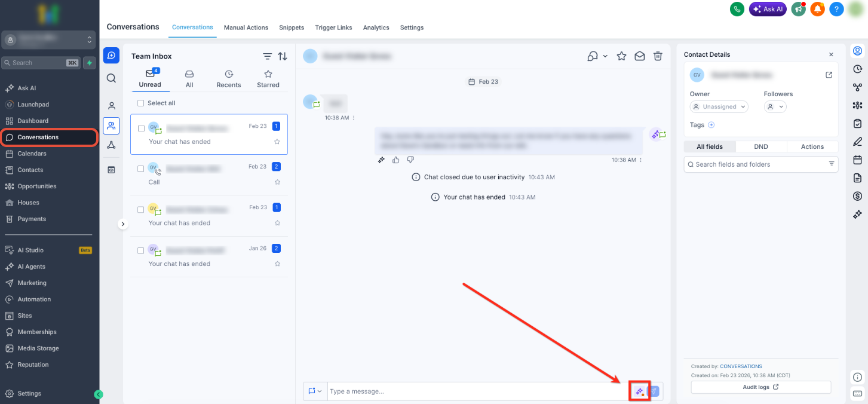Screen dimensions: 868x404
Task: Star the 'Call' conversation row
Action: pyautogui.click(x=277, y=182)
